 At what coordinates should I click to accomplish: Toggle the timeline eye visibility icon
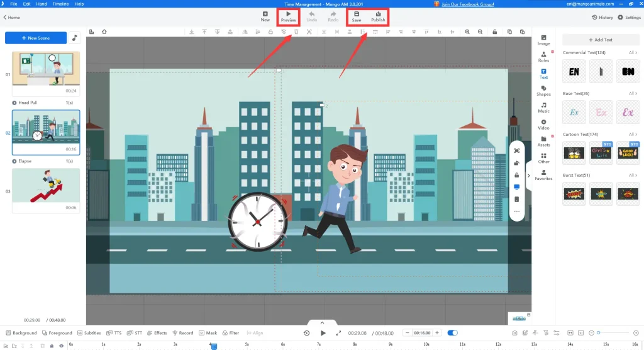pos(61,346)
